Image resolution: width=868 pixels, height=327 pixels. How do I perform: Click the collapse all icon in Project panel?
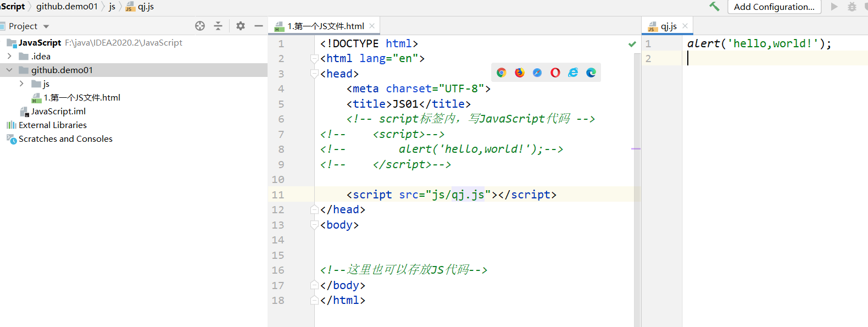[x=218, y=26]
